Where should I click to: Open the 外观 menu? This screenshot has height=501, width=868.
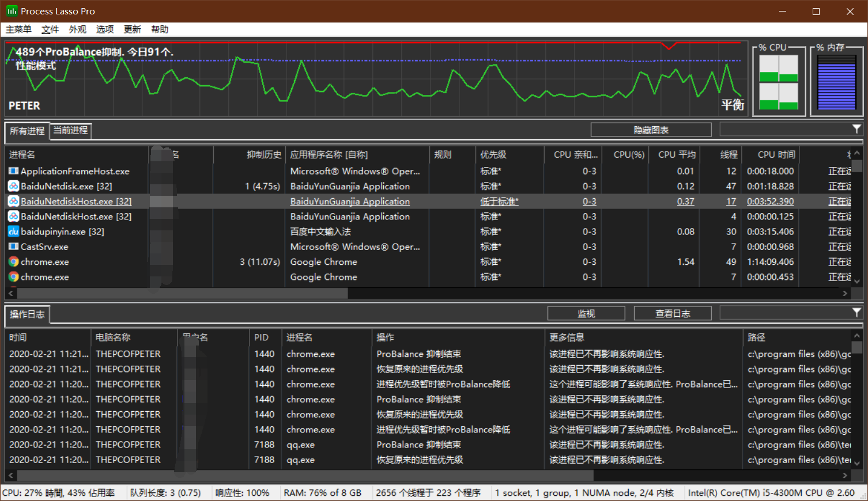pyautogui.click(x=78, y=29)
